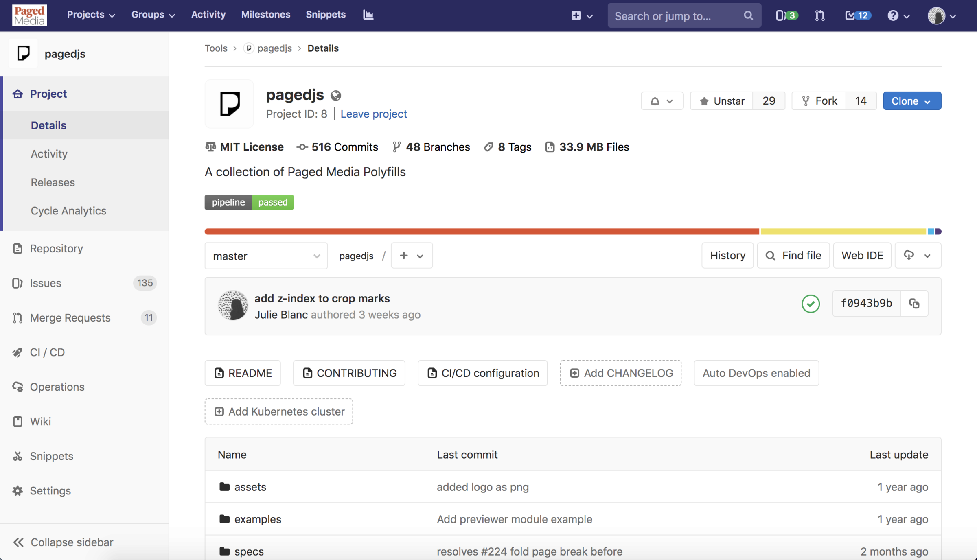The height and width of the screenshot is (560, 977).
Task: Unstar the pagedjs project
Action: pos(722,101)
